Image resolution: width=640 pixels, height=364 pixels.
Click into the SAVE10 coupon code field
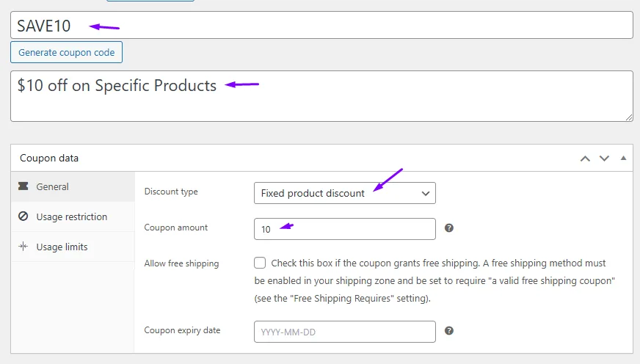pyautogui.click(x=321, y=25)
